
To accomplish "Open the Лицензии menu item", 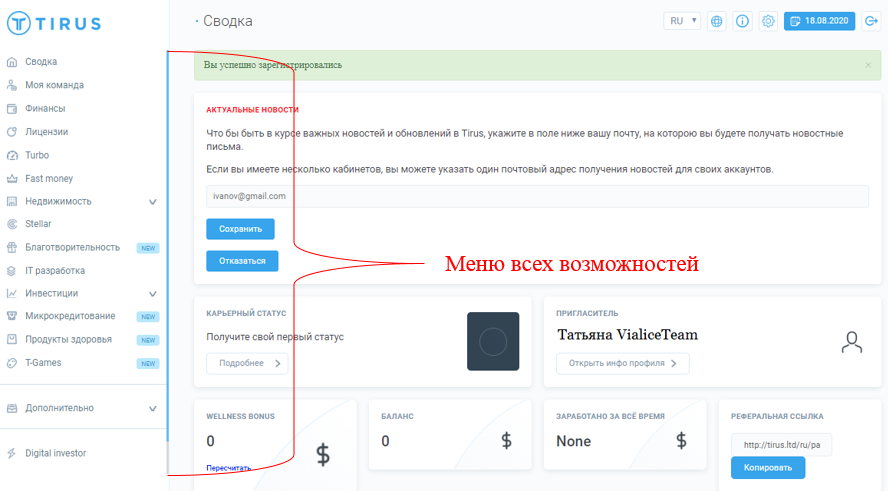I will click(46, 132).
